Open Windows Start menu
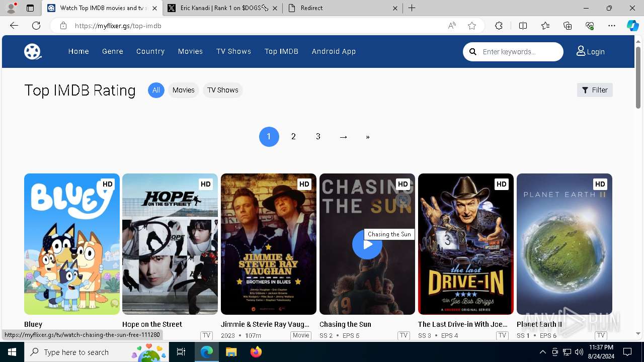The width and height of the screenshot is (644, 362). click(12, 352)
